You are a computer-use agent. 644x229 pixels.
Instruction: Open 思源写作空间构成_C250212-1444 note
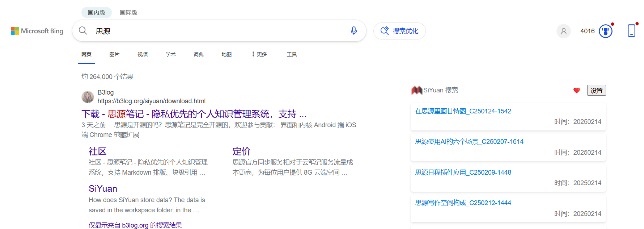(463, 203)
